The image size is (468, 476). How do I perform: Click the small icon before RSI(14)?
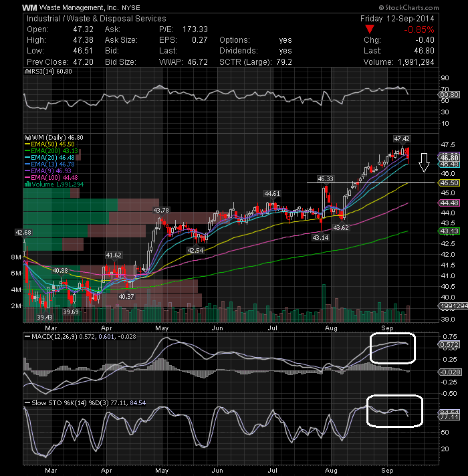[27, 72]
